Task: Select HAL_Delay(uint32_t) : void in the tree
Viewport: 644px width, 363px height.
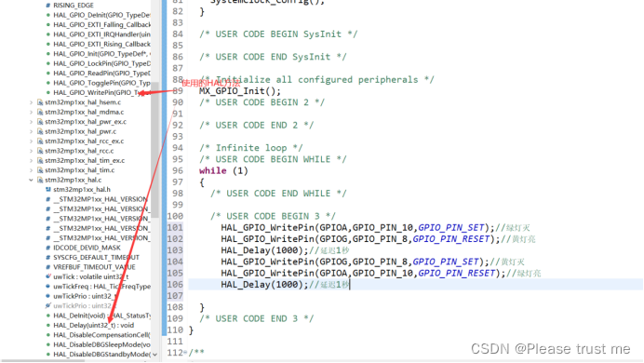Action: pyautogui.click(x=94, y=325)
